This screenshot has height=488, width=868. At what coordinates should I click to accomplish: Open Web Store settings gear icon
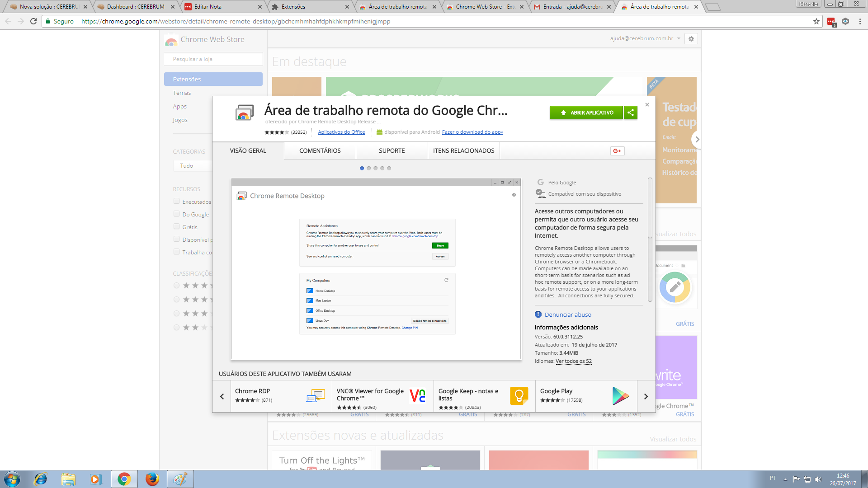coord(691,39)
